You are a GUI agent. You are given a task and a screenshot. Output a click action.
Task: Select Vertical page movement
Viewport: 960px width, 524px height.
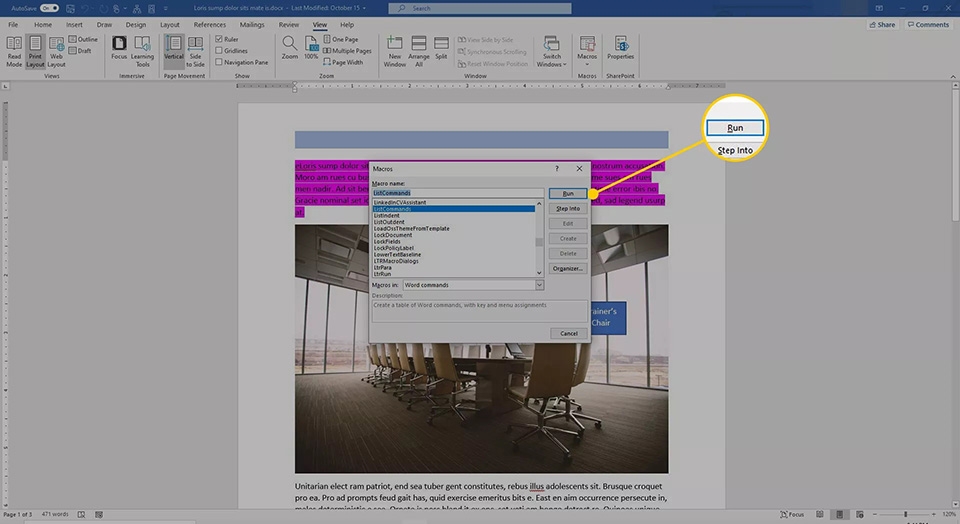174,49
